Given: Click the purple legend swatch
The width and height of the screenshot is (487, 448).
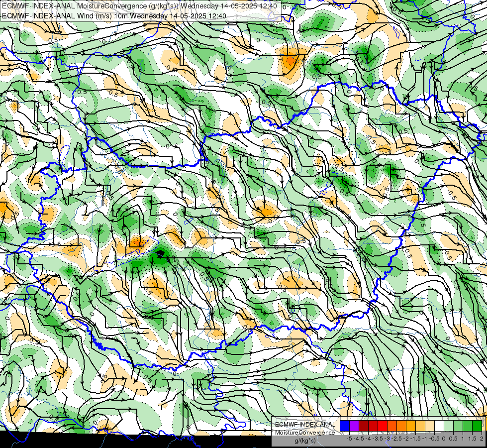Looking at the screenshot, I should (x=354, y=426).
